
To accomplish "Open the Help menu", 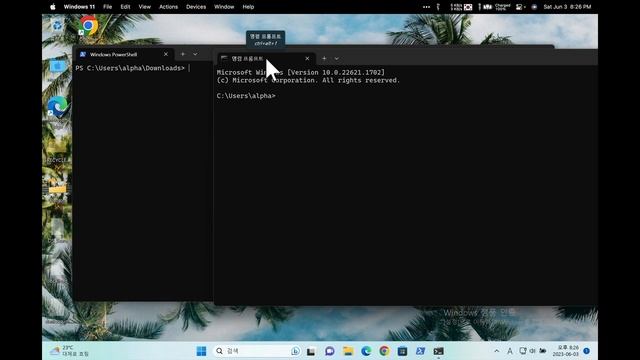I will coord(248,7).
